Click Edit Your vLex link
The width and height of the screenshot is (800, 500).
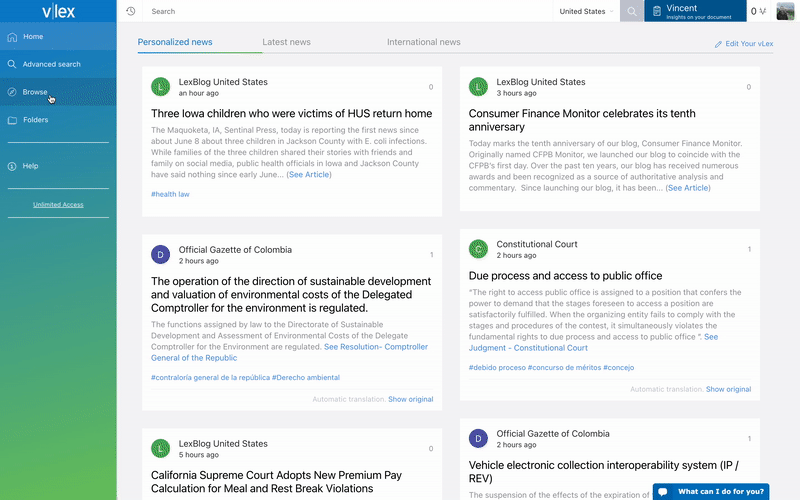pyautogui.click(x=749, y=44)
